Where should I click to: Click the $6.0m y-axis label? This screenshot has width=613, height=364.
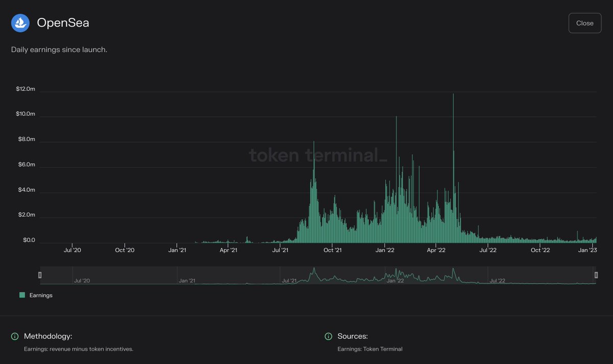[x=27, y=165]
